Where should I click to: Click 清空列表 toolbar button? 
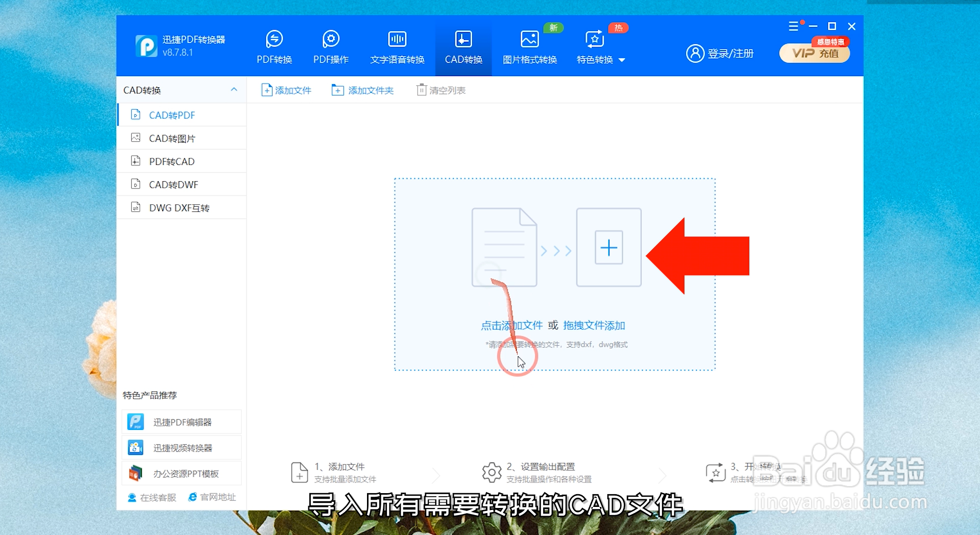click(441, 90)
